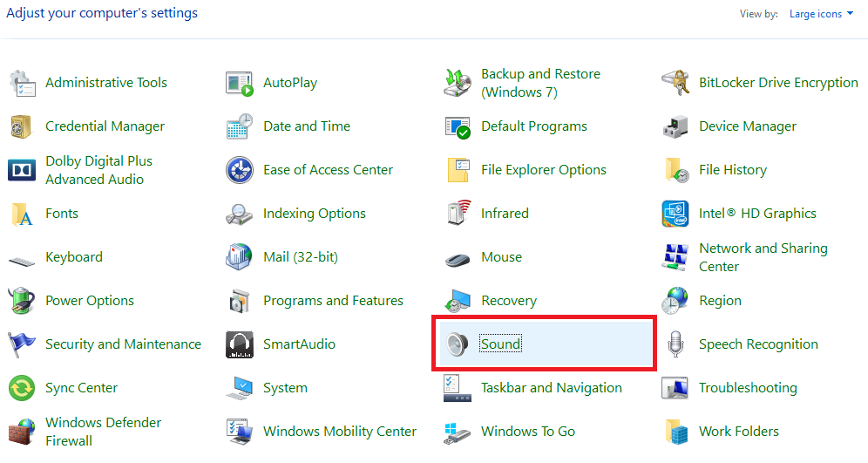Viewport: 868px width, 463px height.
Task: Open the Speech Recognition microphone icon
Action: click(x=675, y=344)
